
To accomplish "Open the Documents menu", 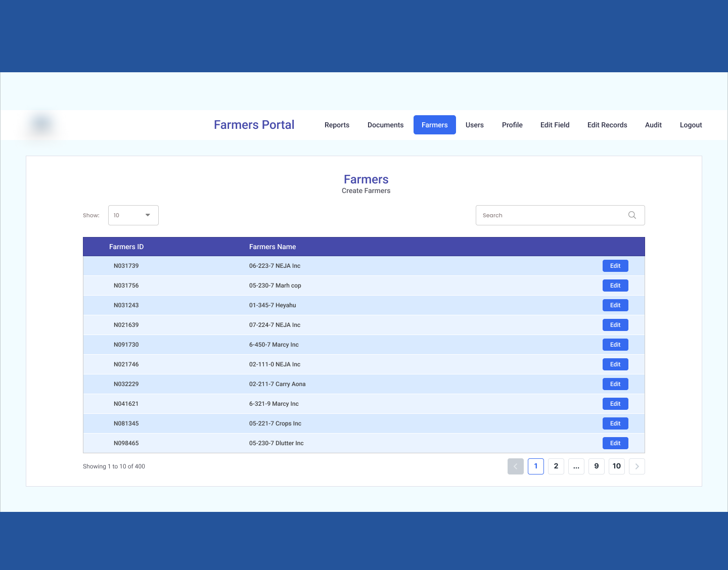I will (x=385, y=125).
